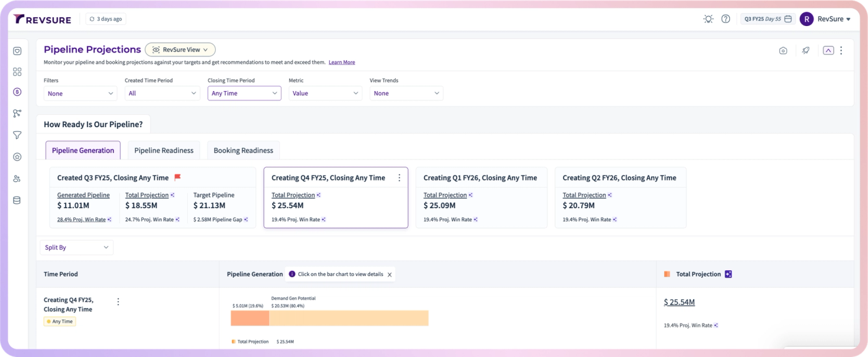
Task: Click the lightbulb insights icon in header
Action: [708, 19]
